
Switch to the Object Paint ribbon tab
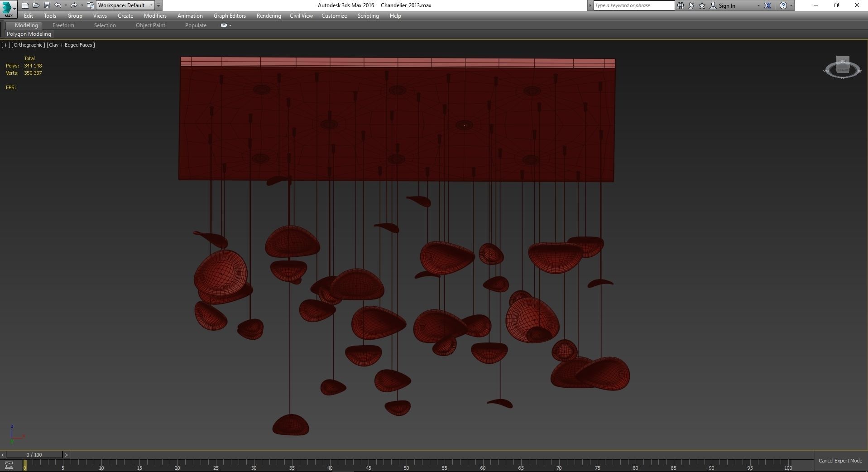pyautogui.click(x=150, y=25)
